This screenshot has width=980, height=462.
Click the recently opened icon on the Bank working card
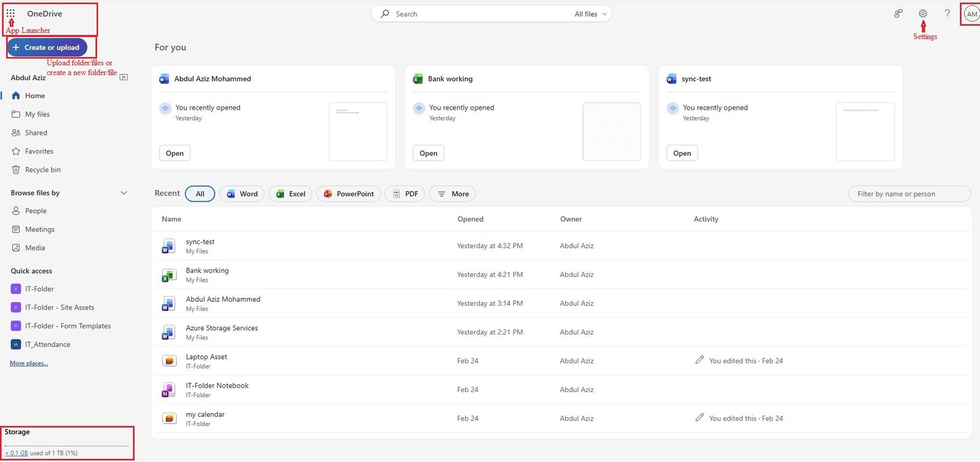tap(419, 108)
